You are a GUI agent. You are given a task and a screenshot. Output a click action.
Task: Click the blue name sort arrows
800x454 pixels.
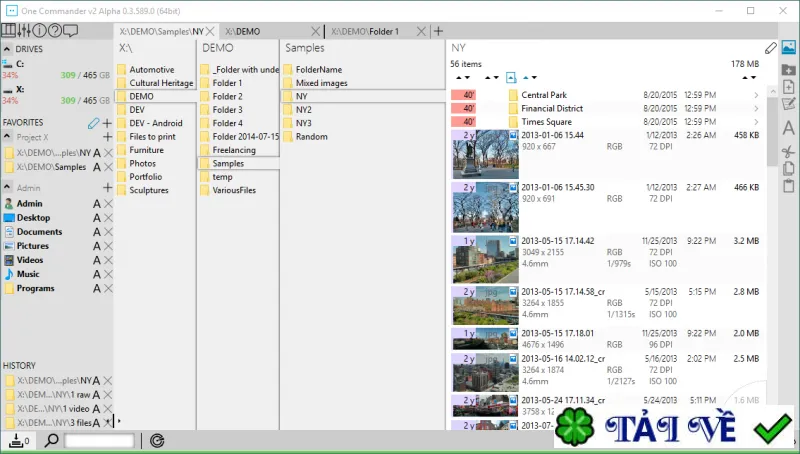coord(530,78)
